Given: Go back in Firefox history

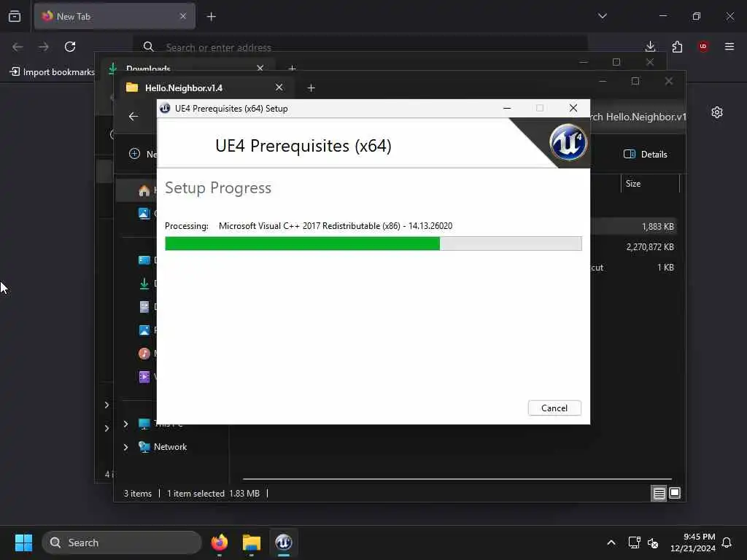Looking at the screenshot, I should (18, 47).
